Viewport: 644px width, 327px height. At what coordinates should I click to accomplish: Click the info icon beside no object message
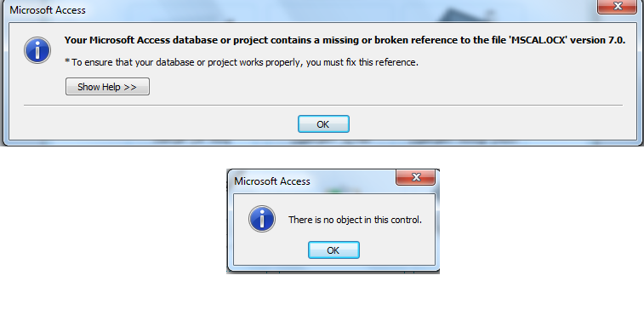tap(262, 219)
